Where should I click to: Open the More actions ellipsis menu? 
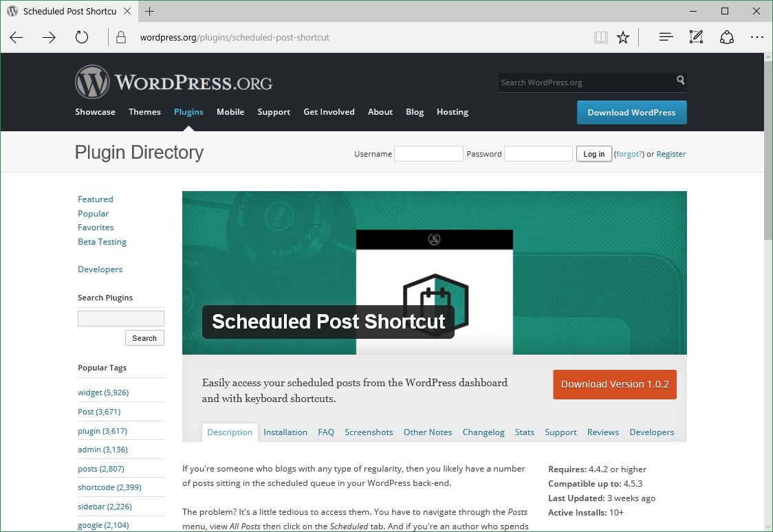coord(756,37)
